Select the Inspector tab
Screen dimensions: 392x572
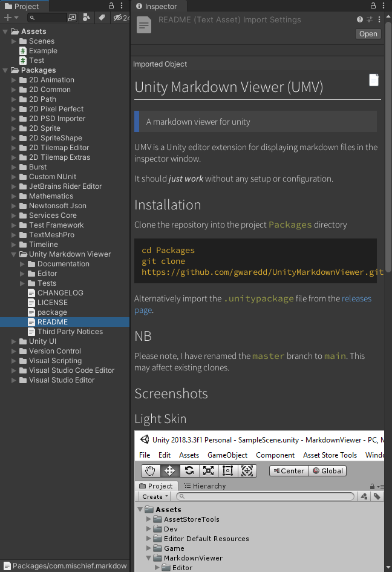[159, 7]
